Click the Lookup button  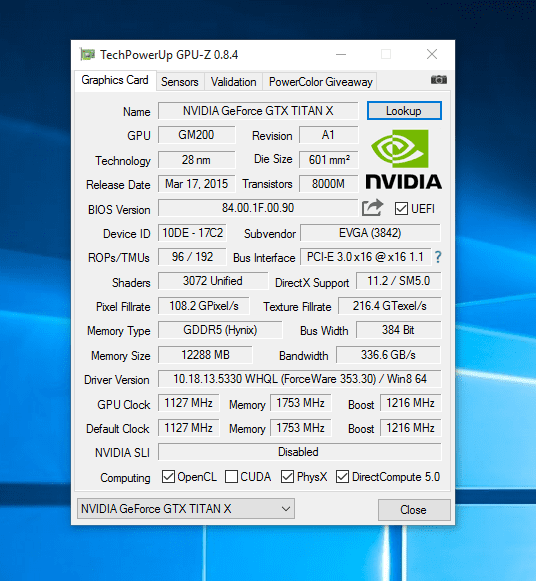pyautogui.click(x=404, y=111)
